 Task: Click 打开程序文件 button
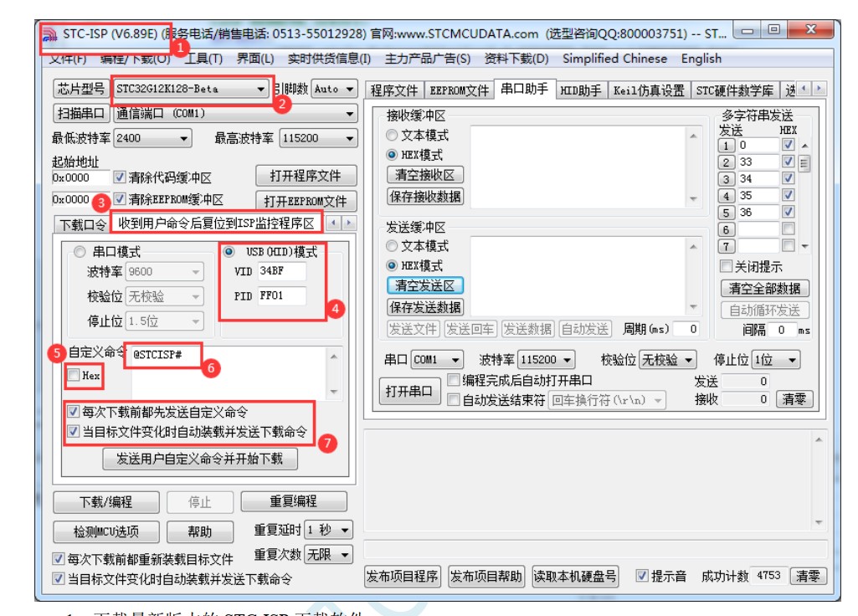coord(306,176)
